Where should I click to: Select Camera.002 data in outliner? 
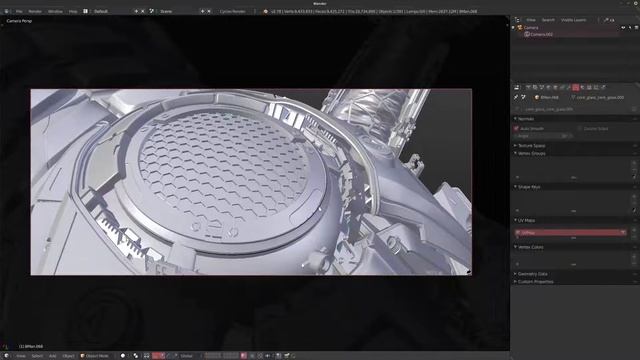point(542,34)
